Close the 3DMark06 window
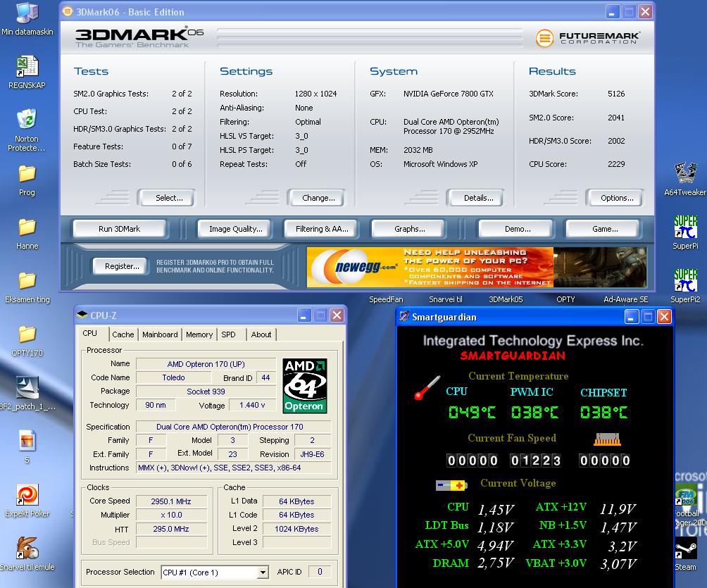The height and width of the screenshot is (588, 707). [x=645, y=12]
